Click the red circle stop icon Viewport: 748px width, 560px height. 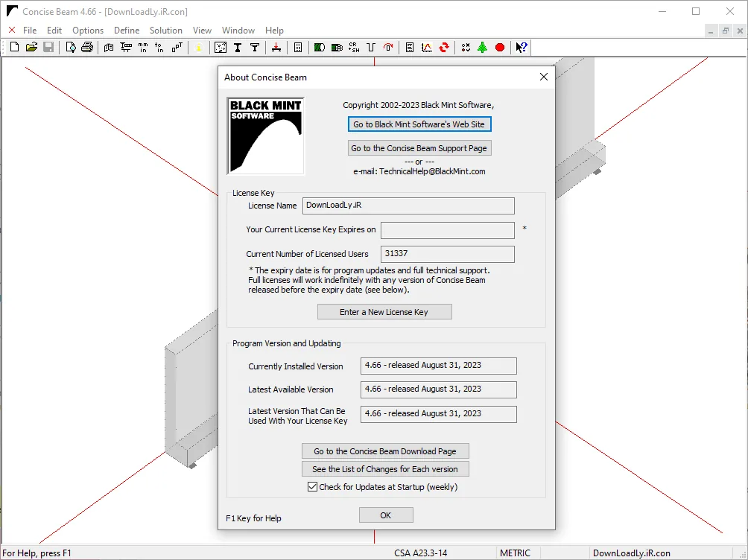500,47
